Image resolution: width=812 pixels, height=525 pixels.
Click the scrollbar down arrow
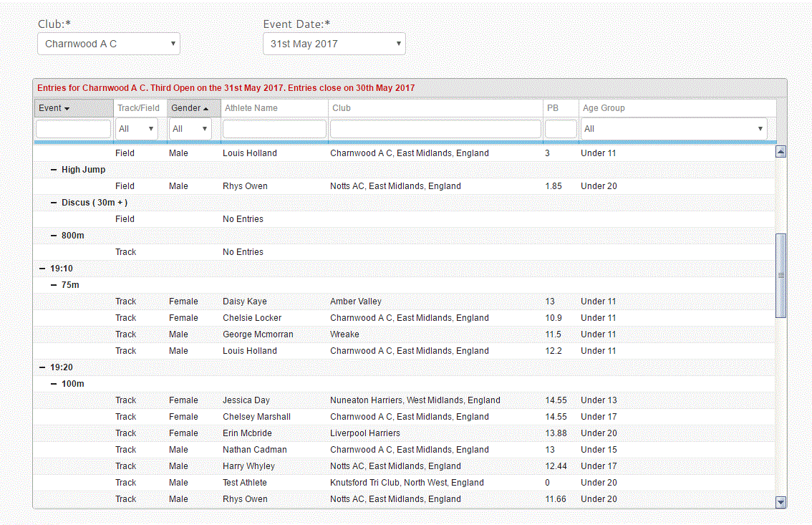pyautogui.click(x=781, y=502)
